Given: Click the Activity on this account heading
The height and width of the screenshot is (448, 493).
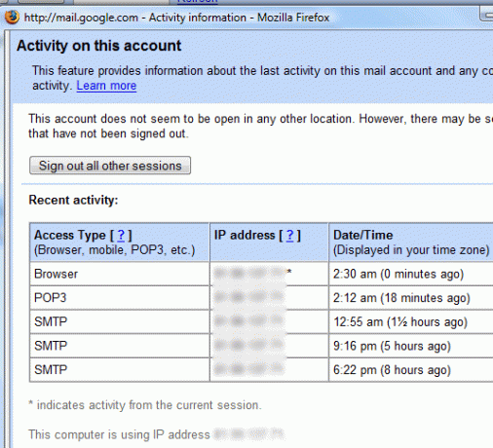Looking at the screenshot, I should [99, 46].
